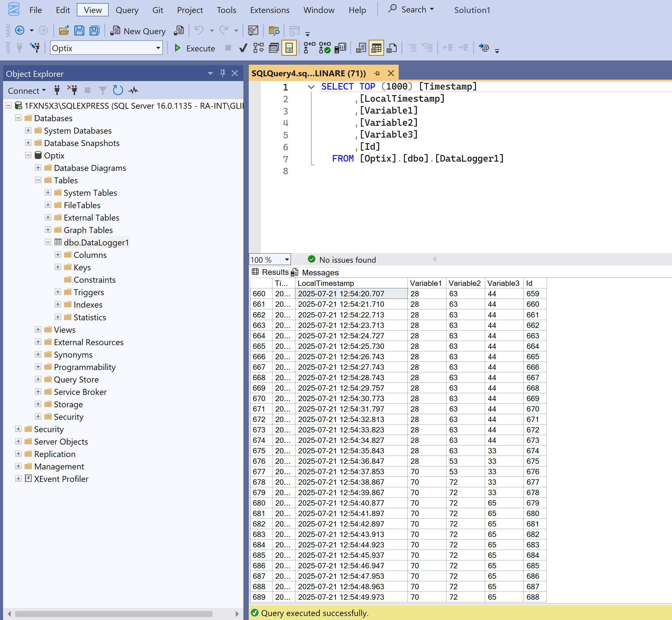Screen dimensions: 672x620
Task: Click row number 689 header
Action: point(261,597)
